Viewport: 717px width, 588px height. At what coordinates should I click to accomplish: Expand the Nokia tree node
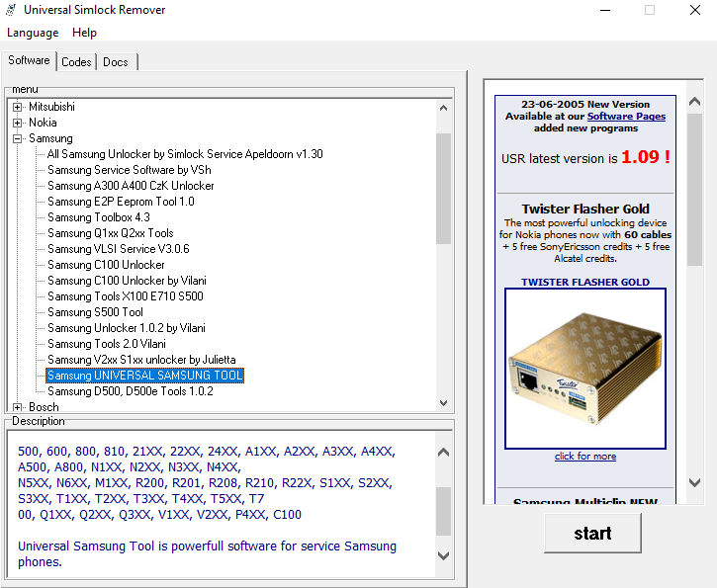[x=18, y=123]
